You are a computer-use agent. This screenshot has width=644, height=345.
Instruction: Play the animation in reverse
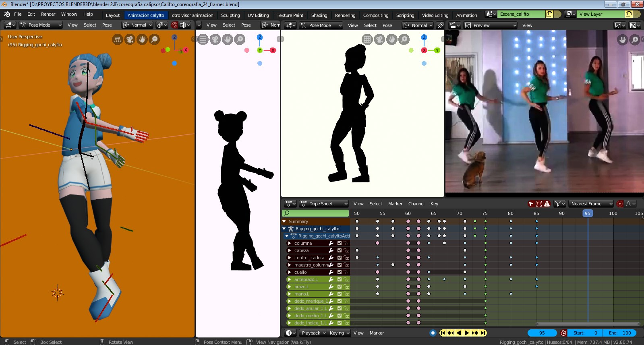(459, 333)
